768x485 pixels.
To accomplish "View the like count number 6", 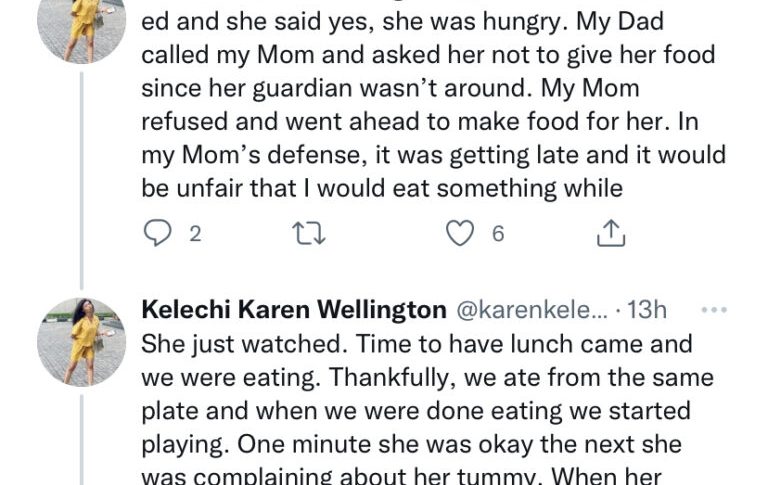I will [x=497, y=234].
